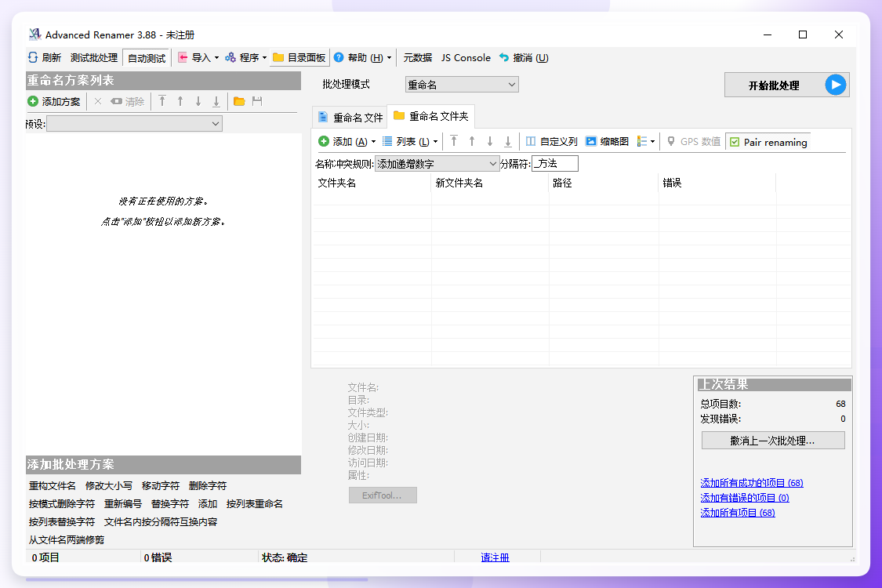Click the 请注册 register link
This screenshot has height=588, width=882.
495,557
